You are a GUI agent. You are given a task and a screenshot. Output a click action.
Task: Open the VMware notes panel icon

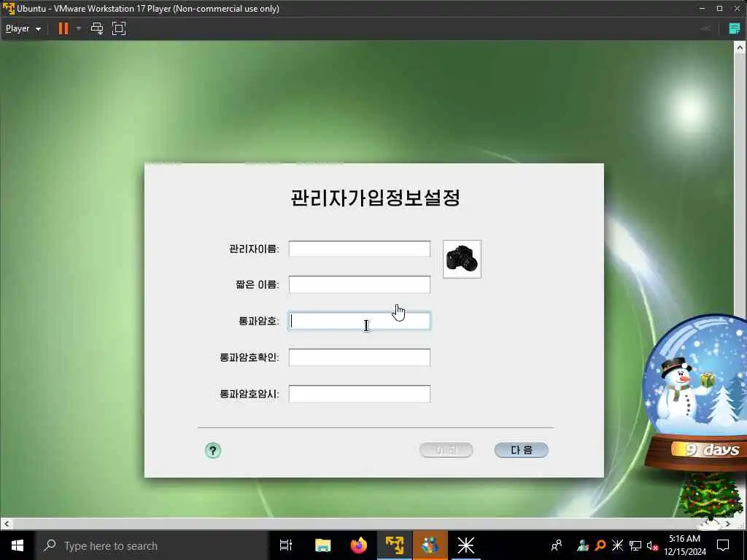click(735, 28)
